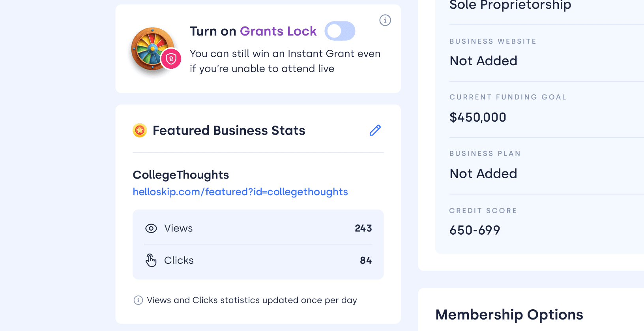This screenshot has width=644, height=331.
Task: Select the CollegeThoughts business name
Action: pyautogui.click(x=181, y=175)
